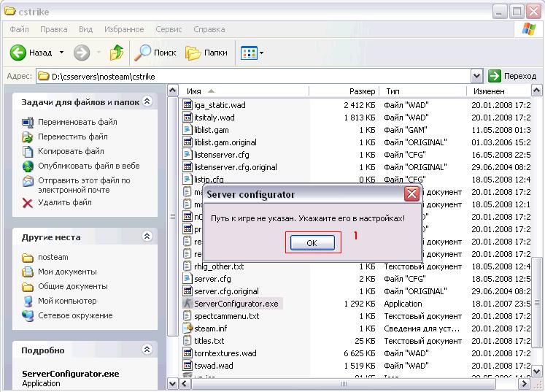Viewport: 545px width, 392px height.
Task: Collapse the Другие места panel
Action: point(147,237)
